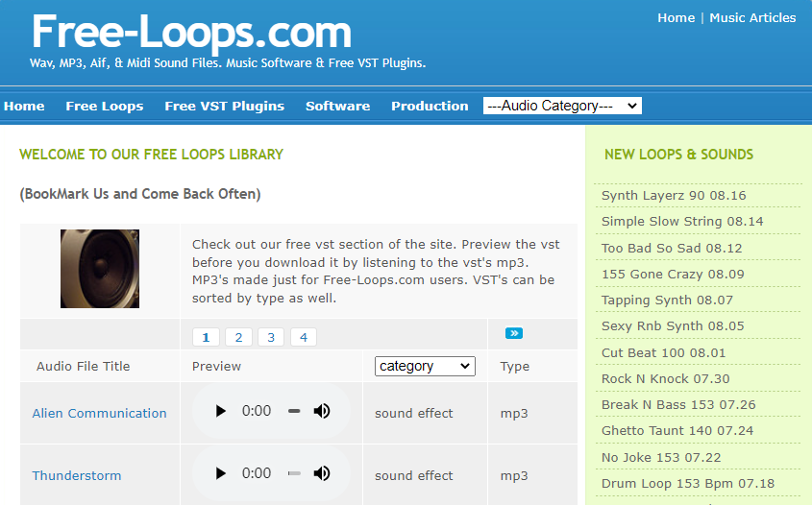This screenshot has height=505, width=812.
Task: Open the Audio Category dropdown
Action: point(562,106)
